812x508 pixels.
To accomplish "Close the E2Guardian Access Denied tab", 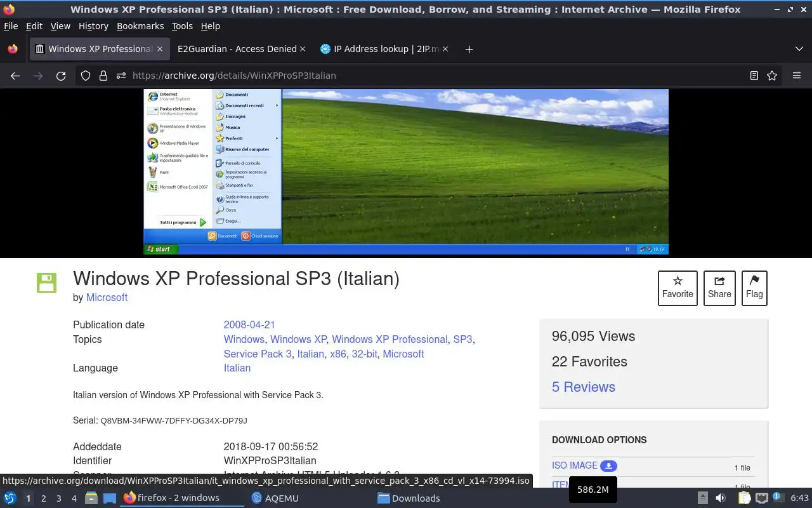I will click(303, 49).
